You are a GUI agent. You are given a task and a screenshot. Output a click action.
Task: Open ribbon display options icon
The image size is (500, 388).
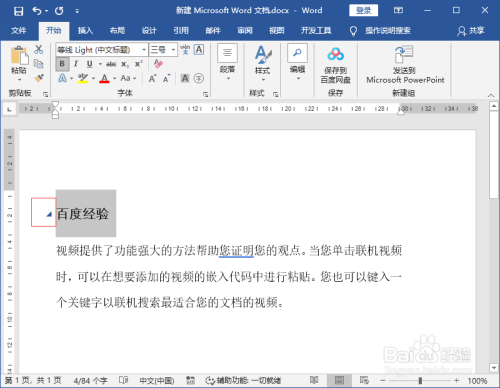tap(398, 10)
